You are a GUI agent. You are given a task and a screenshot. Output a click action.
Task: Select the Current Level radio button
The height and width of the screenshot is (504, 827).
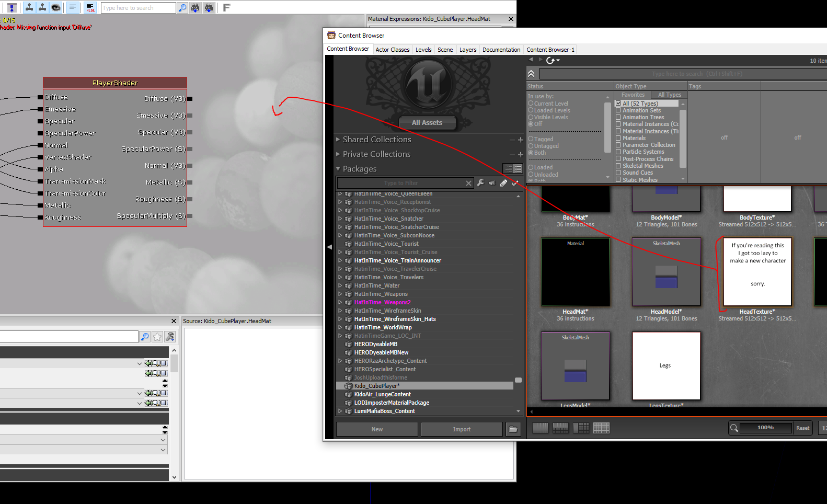click(x=531, y=104)
